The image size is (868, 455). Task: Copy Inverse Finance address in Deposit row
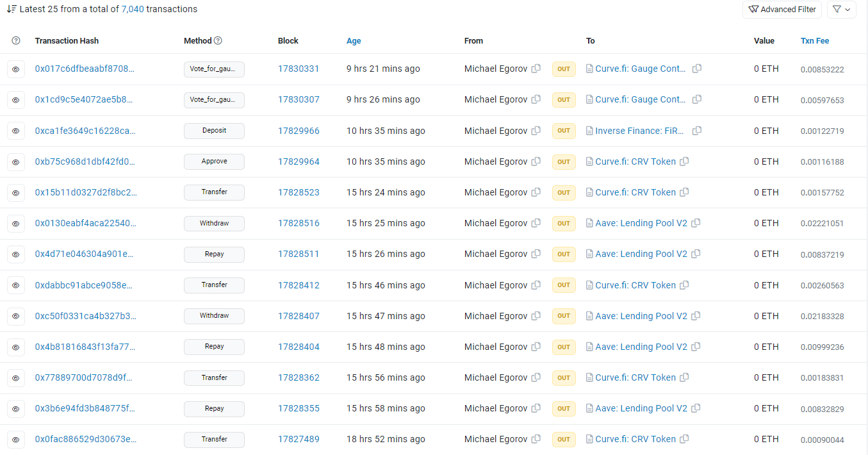tap(697, 131)
